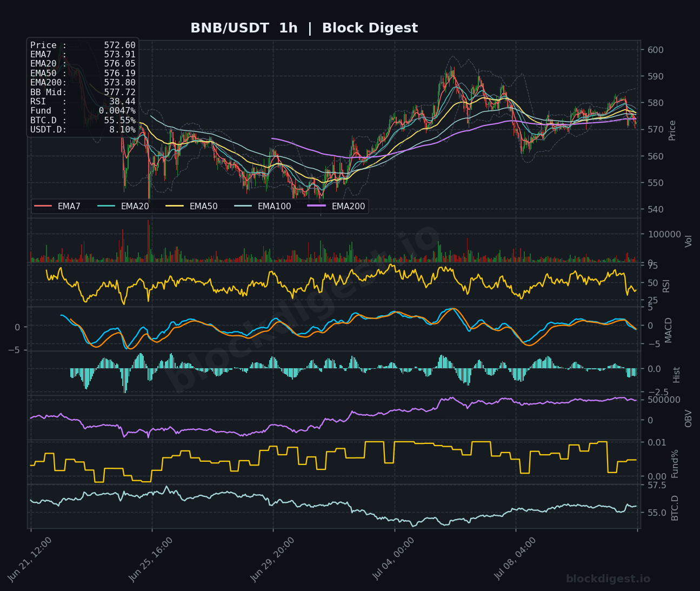This screenshot has height=591, width=700.
Task: Click the -5 MACD left tick label
Action: [x=14, y=350]
